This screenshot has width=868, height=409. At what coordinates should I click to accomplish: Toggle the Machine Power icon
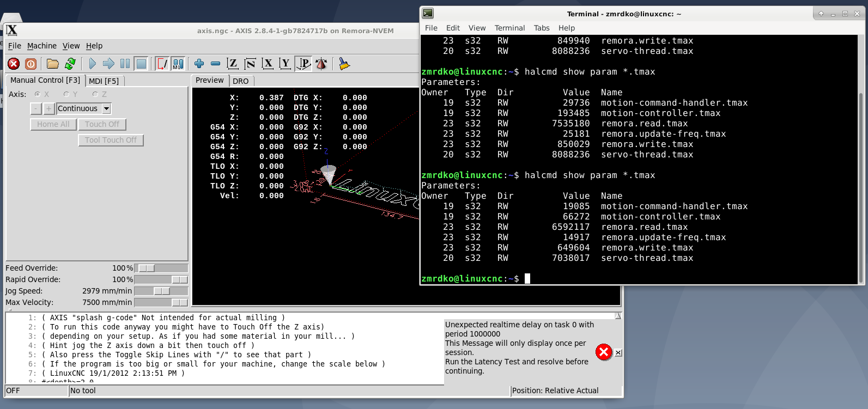tap(31, 64)
